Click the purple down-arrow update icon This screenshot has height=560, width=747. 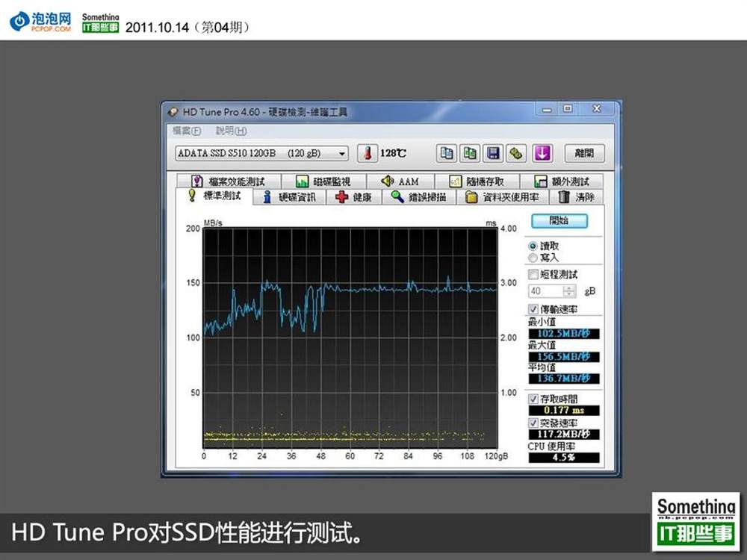click(x=542, y=153)
